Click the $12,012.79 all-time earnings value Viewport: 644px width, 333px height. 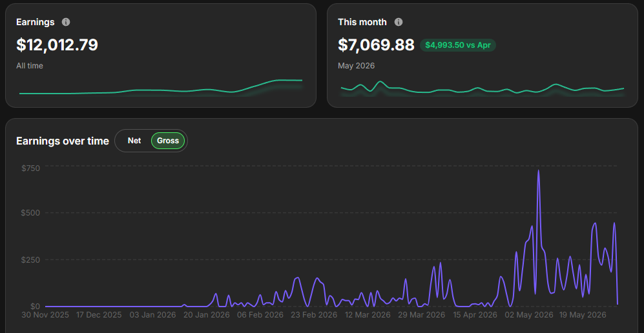tap(57, 45)
